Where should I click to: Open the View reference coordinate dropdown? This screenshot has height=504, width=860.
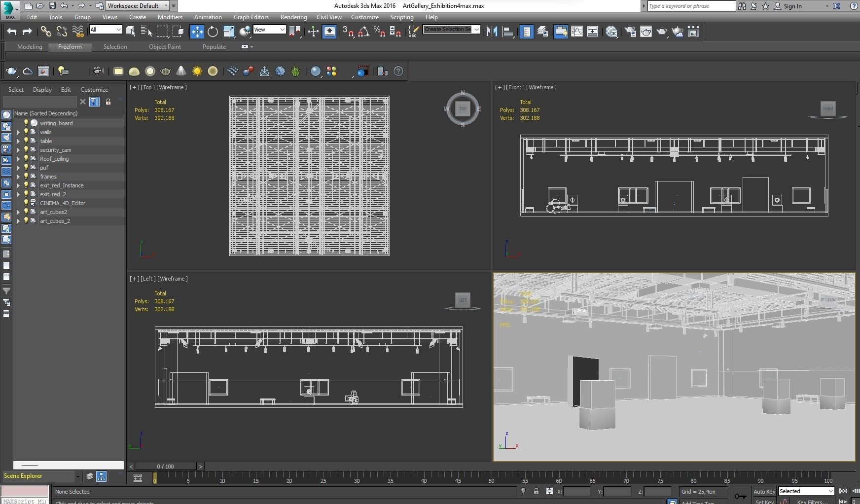269,30
